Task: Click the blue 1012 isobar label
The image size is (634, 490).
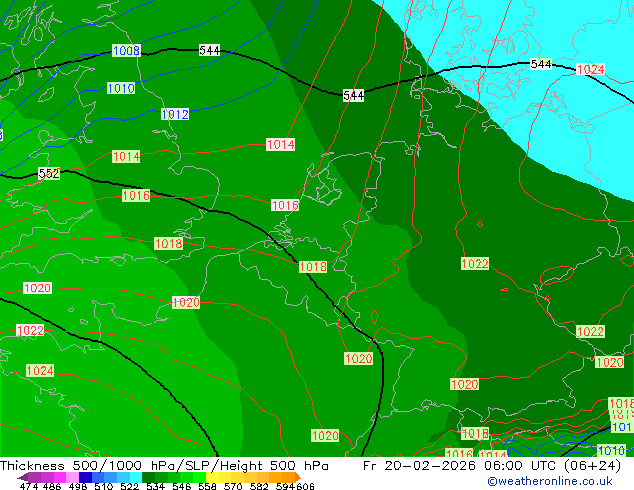Action: pyautogui.click(x=175, y=114)
